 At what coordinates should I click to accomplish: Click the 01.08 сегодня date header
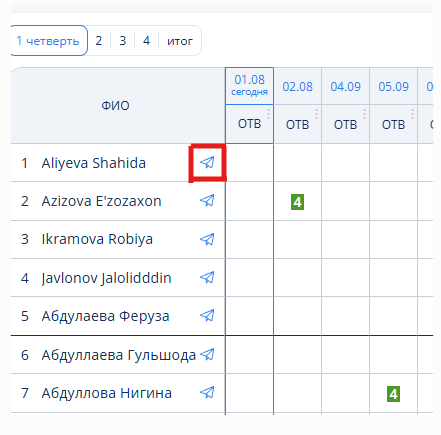point(249,86)
